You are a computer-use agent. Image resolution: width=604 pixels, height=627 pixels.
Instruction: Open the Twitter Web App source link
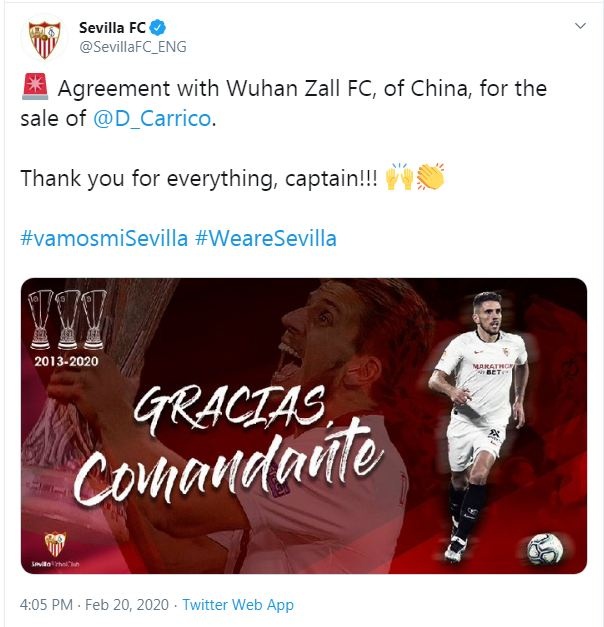coord(238,604)
